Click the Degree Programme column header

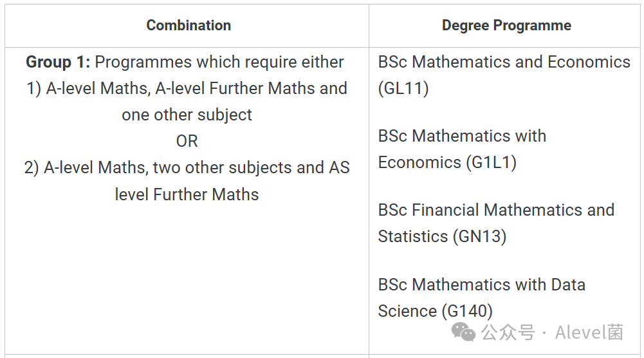pyautogui.click(x=506, y=26)
